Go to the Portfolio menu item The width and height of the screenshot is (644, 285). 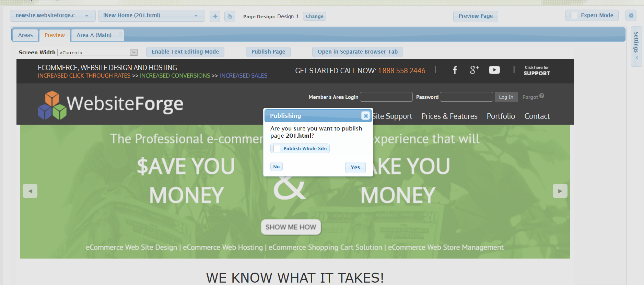pyautogui.click(x=501, y=116)
